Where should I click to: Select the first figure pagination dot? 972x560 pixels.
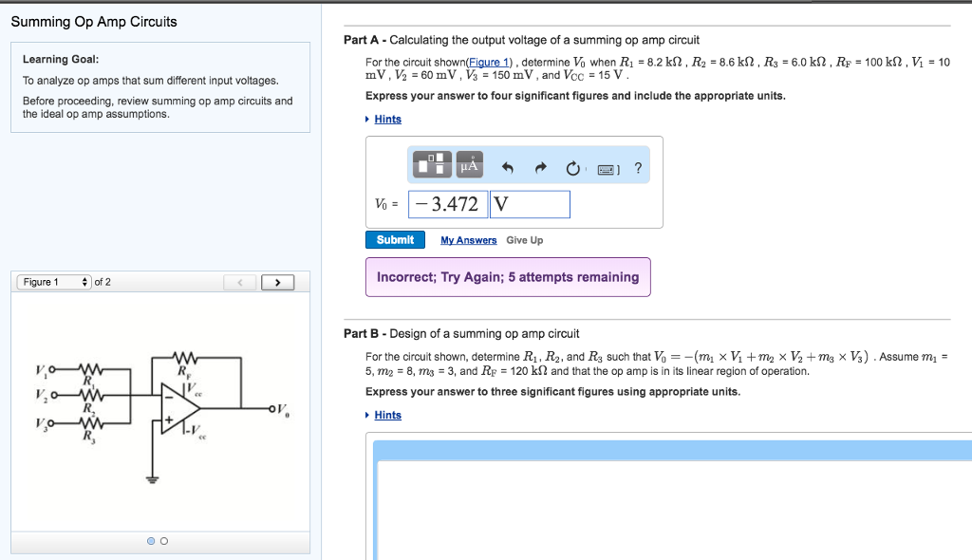pos(151,541)
